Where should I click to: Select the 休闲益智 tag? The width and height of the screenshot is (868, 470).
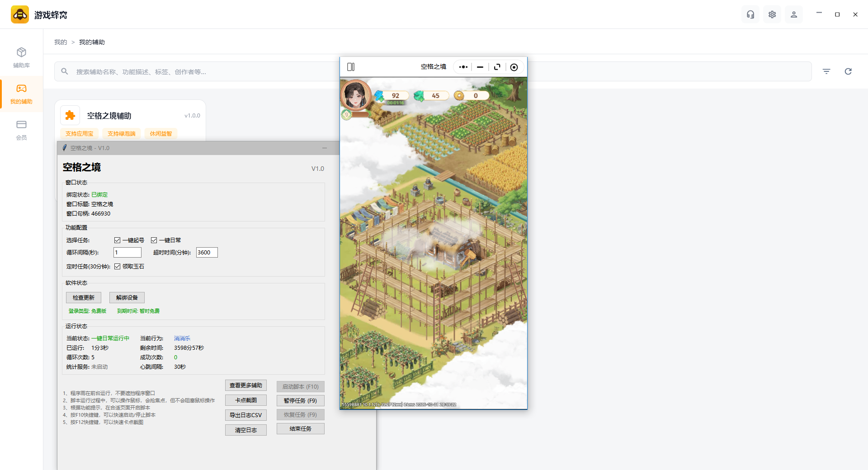(x=161, y=134)
